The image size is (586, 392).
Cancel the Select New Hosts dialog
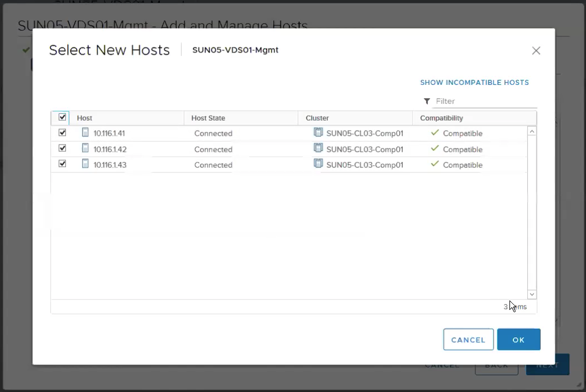tap(468, 340)
